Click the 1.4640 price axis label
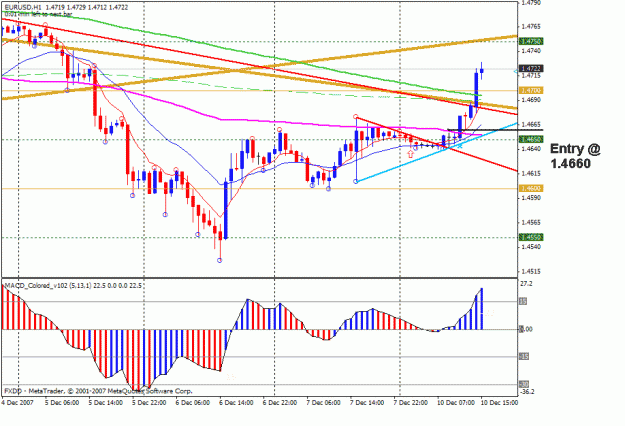Screen dimensions: 625x426 (531, 149)
